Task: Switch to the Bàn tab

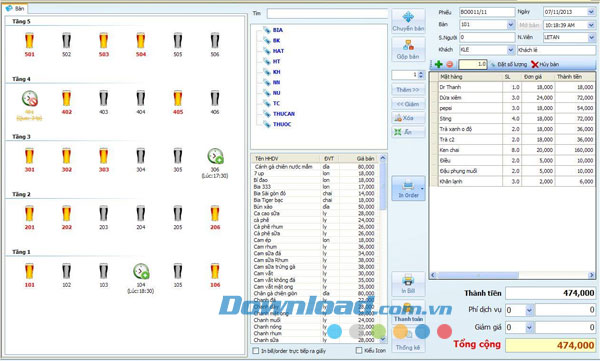Action: (x=15, y=8)
